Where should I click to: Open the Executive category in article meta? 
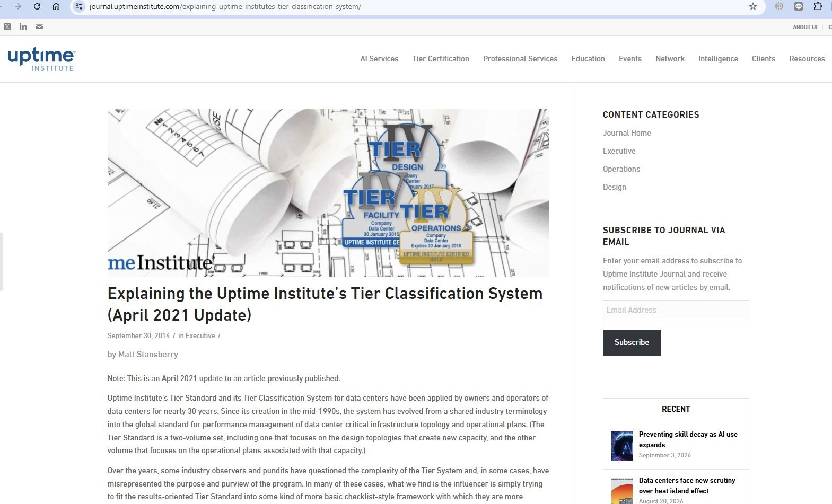[x=200, y=335]
